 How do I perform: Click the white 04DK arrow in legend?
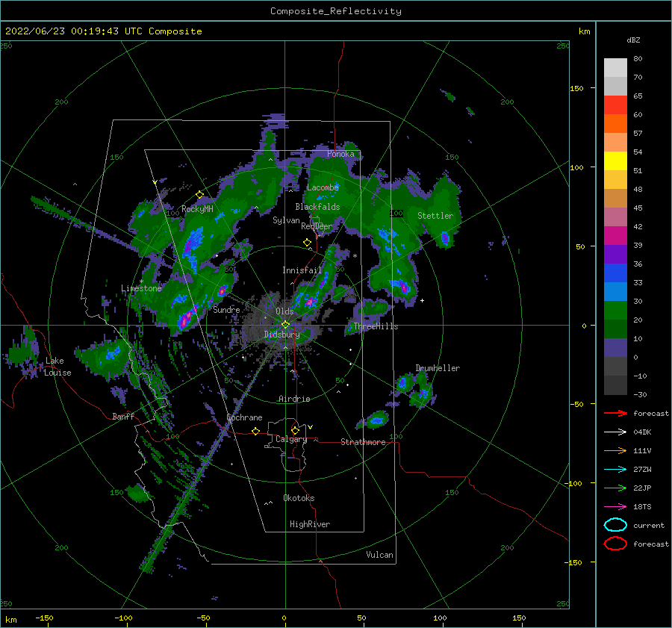(x=615, y=432)
